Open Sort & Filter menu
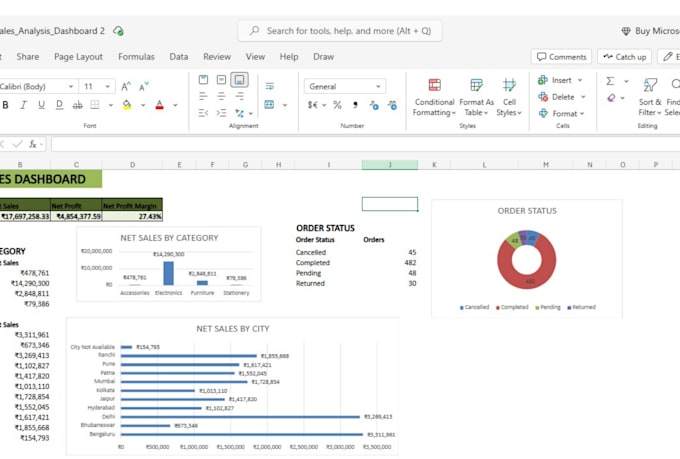 (650, 98)
